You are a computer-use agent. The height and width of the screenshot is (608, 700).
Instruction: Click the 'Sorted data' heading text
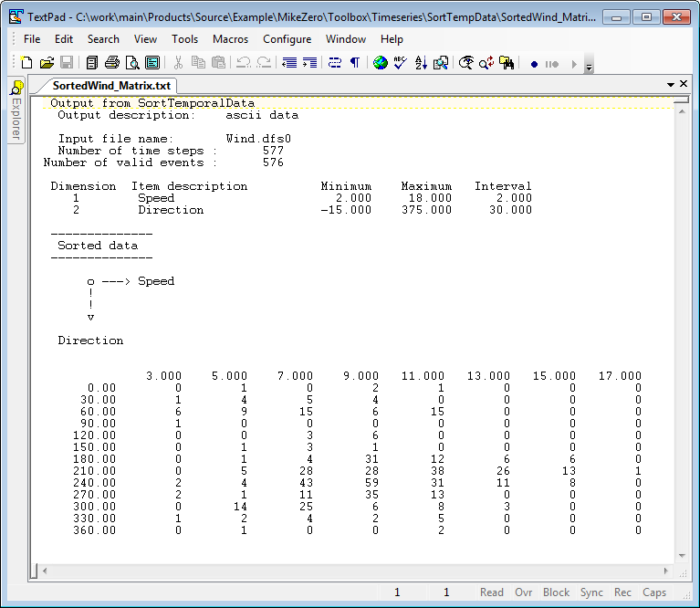(98, 246)
